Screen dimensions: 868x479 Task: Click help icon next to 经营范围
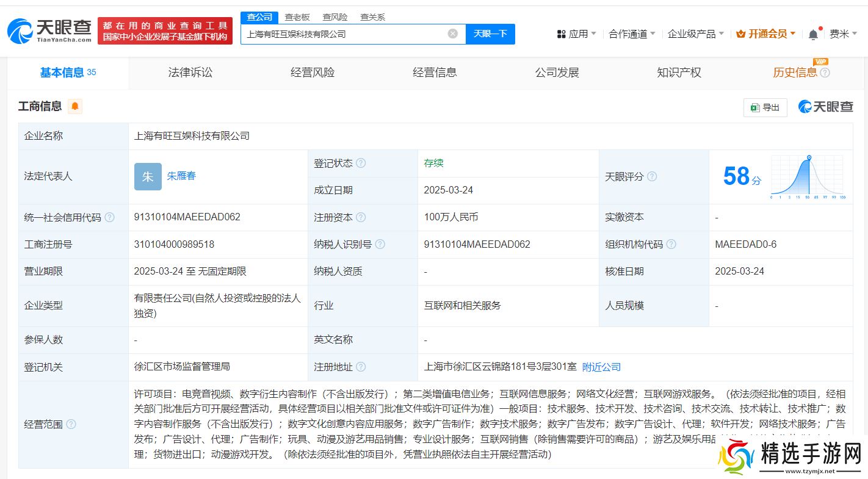pyautogui.click(x=71, y=424)
